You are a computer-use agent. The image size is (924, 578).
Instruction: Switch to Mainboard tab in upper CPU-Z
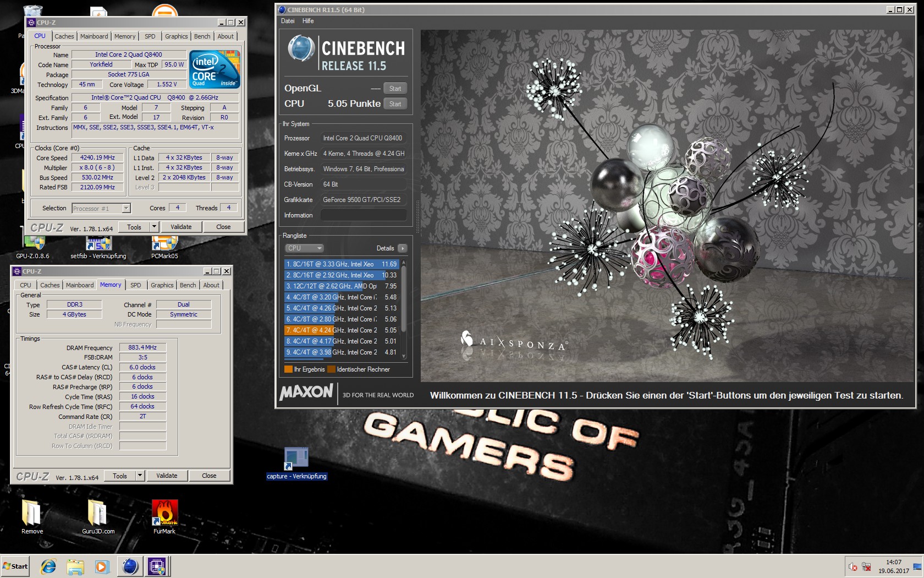pos(94,36)
